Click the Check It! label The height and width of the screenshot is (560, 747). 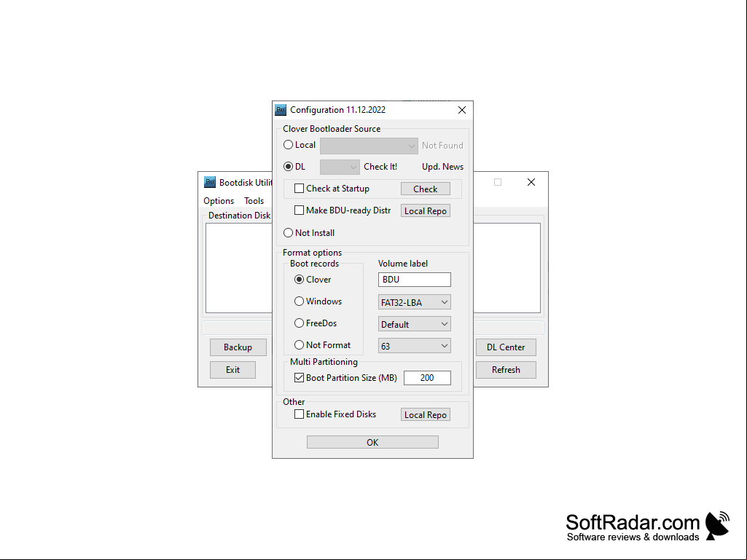tap(380, 167)
